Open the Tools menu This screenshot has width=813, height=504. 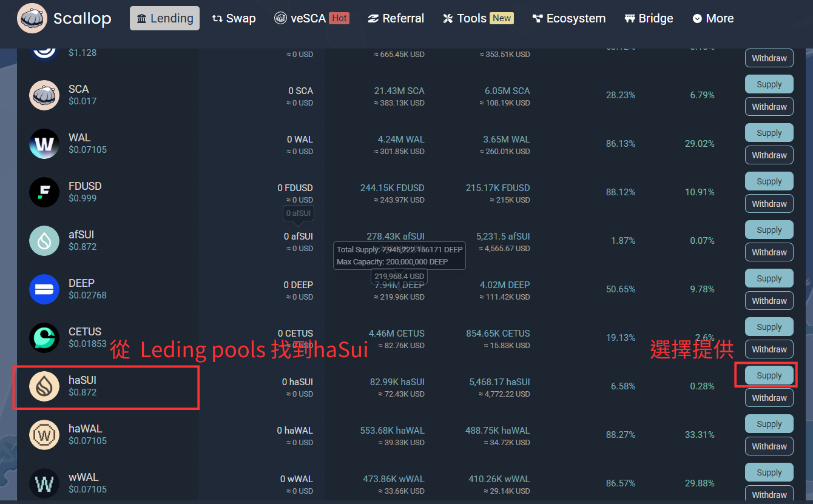477,18
